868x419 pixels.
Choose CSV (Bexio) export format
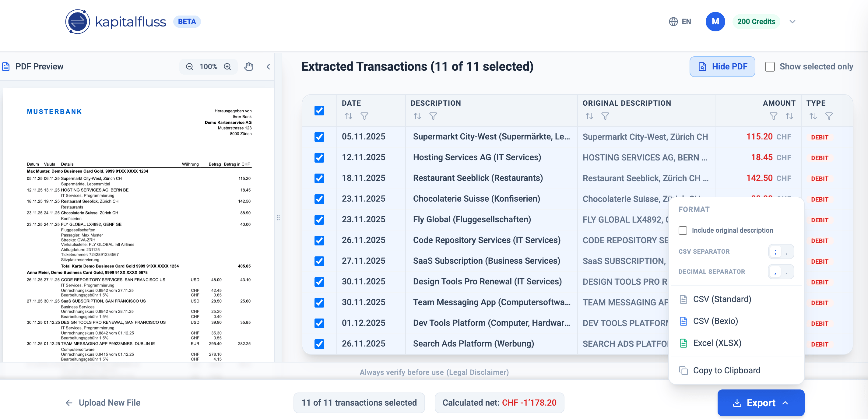click(716, 321)
